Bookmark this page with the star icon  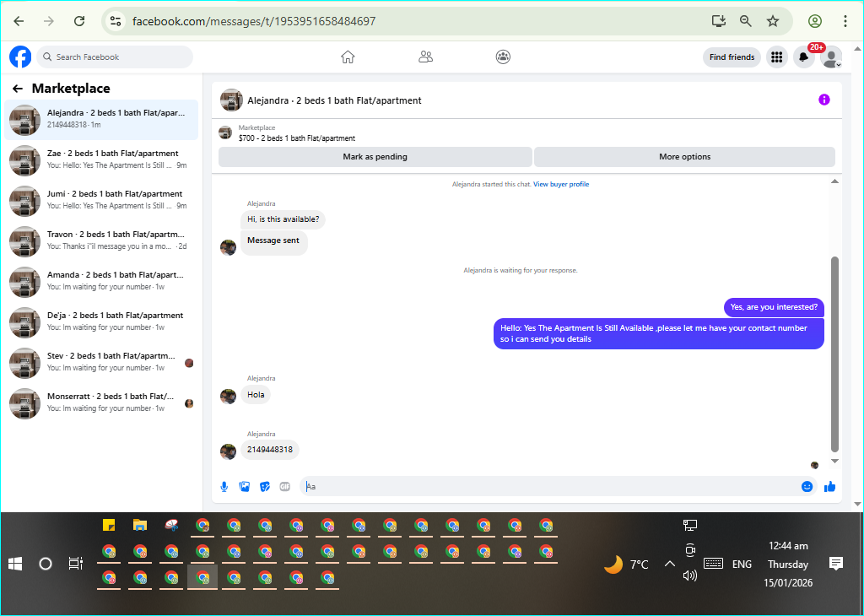coord(773,21)
